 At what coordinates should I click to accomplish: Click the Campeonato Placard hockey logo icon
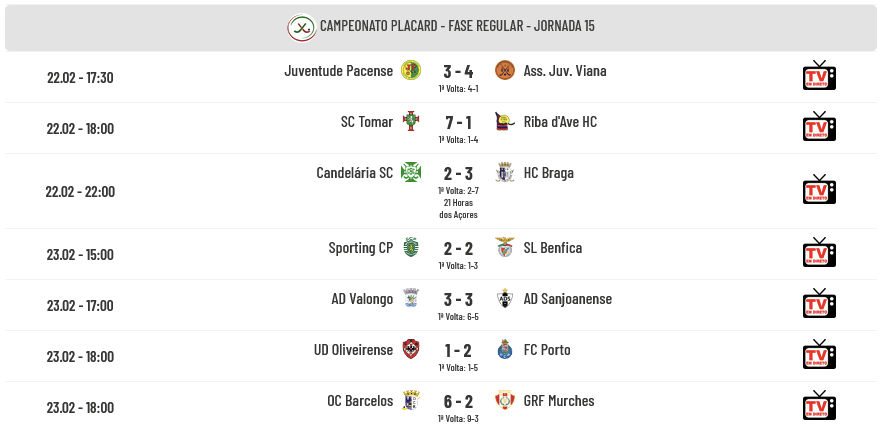pos(302,28)
